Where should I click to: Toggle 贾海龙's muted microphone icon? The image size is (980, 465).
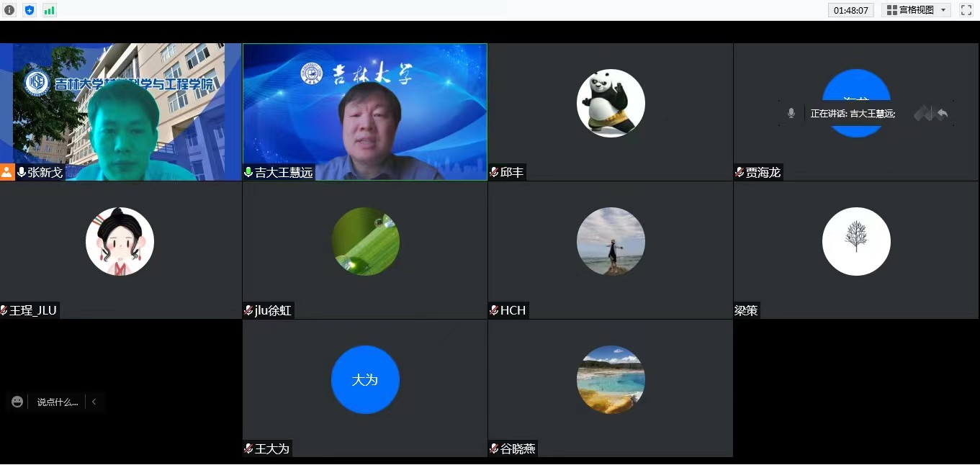click(740, 173)
